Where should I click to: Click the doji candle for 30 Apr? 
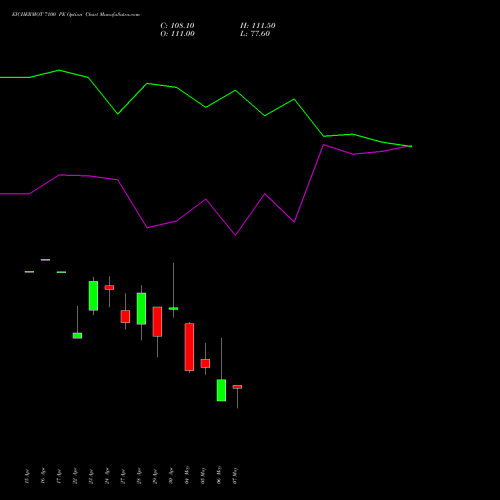173,308
